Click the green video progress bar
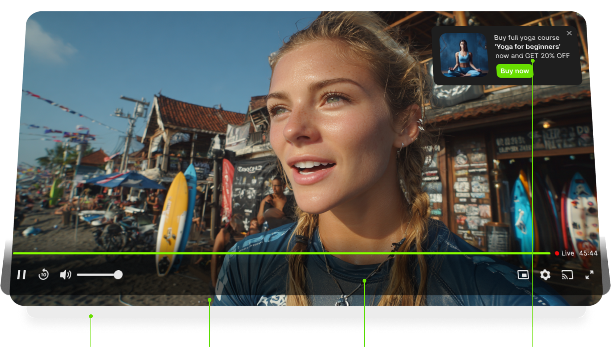Viewport: 611px width, 364px height. click(x=253, y=253)
